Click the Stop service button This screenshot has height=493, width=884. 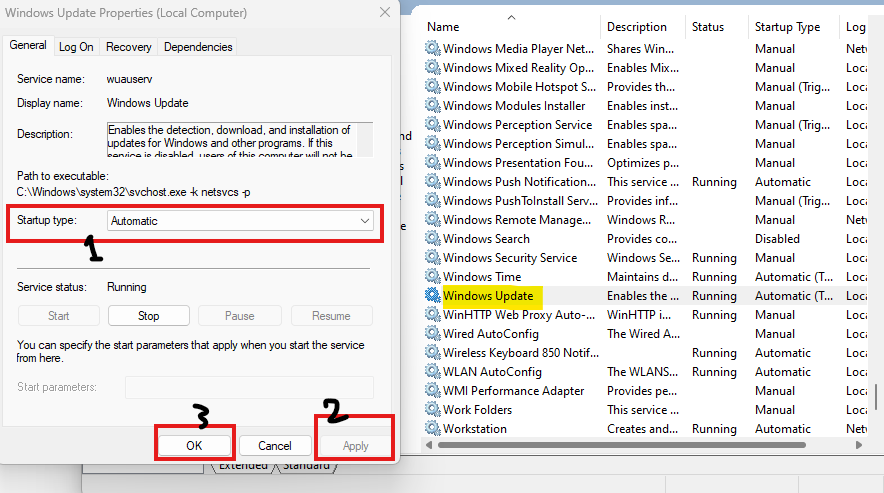(x=149, y=316)
